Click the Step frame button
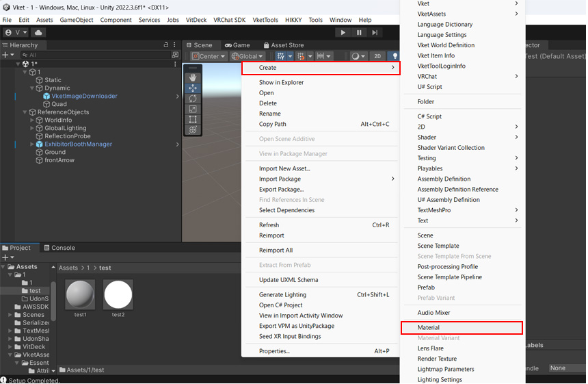This screenshot has width=588, height=384. (375, 33)
